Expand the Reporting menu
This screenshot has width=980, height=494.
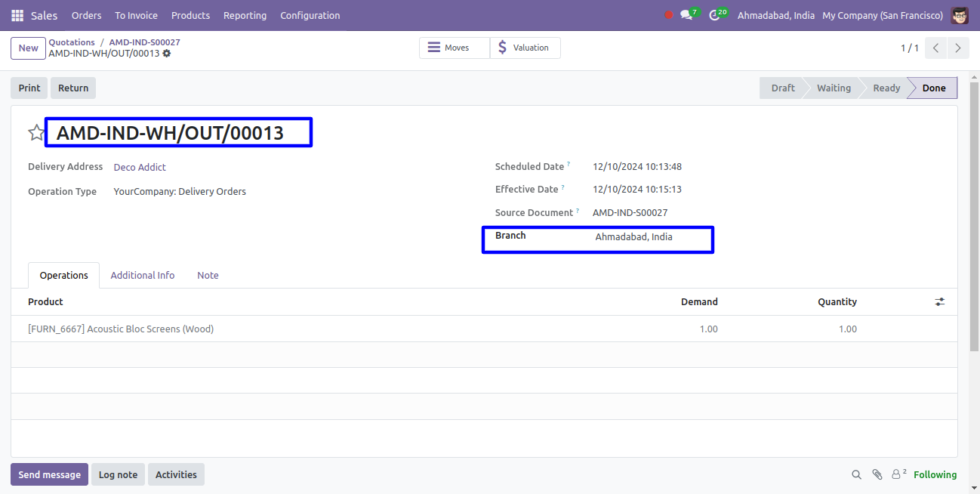click(245, 15)
